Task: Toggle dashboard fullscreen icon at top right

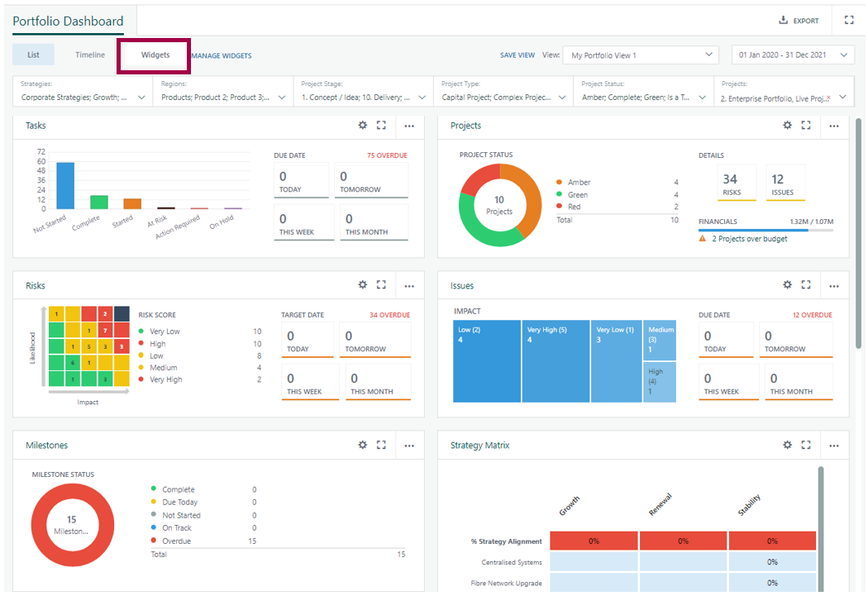Action: click(x=849, y=20)
